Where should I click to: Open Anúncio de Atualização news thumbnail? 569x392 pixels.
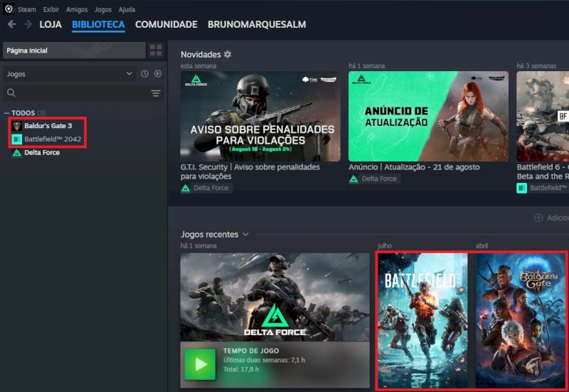pyautogui.click(x=428, y=116)
